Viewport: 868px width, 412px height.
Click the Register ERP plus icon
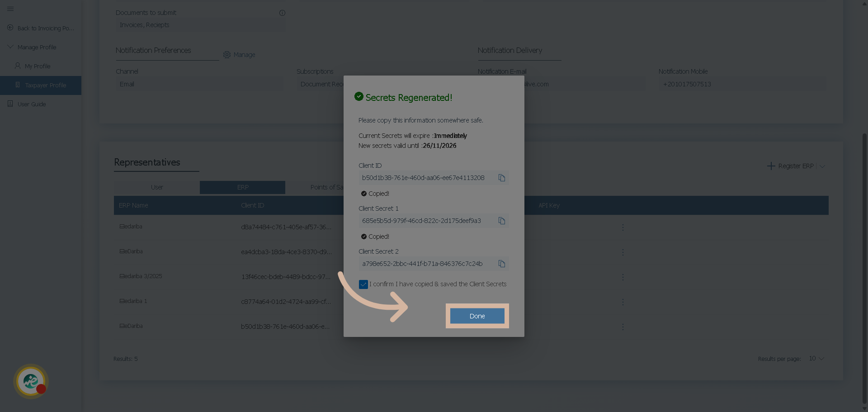tap(771, 166)
